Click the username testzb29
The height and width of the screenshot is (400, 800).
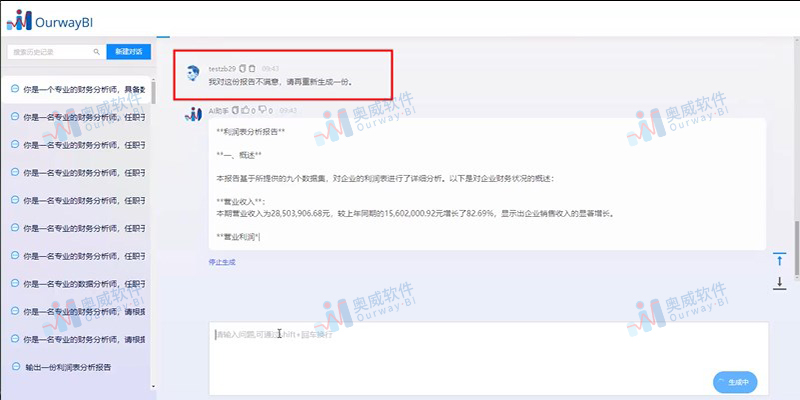click(x=222, y=69)
